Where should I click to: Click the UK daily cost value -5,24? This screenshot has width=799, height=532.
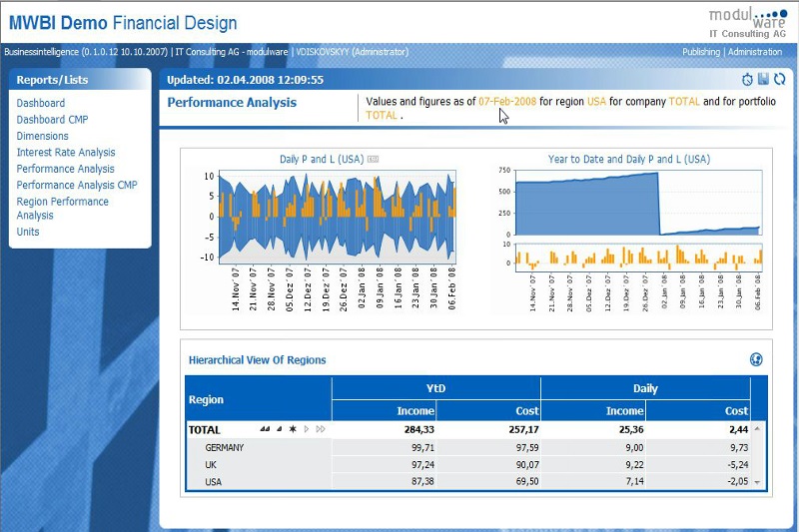click(737, 465)
